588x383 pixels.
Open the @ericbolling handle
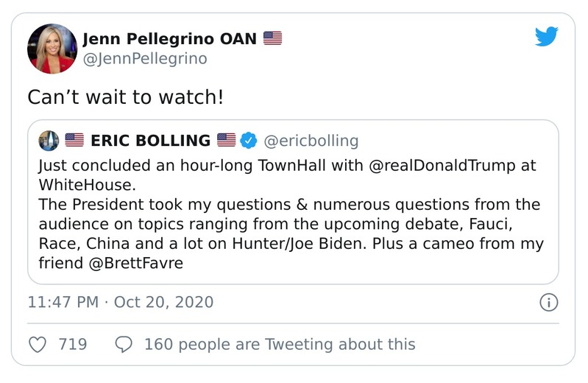point(311,140)
